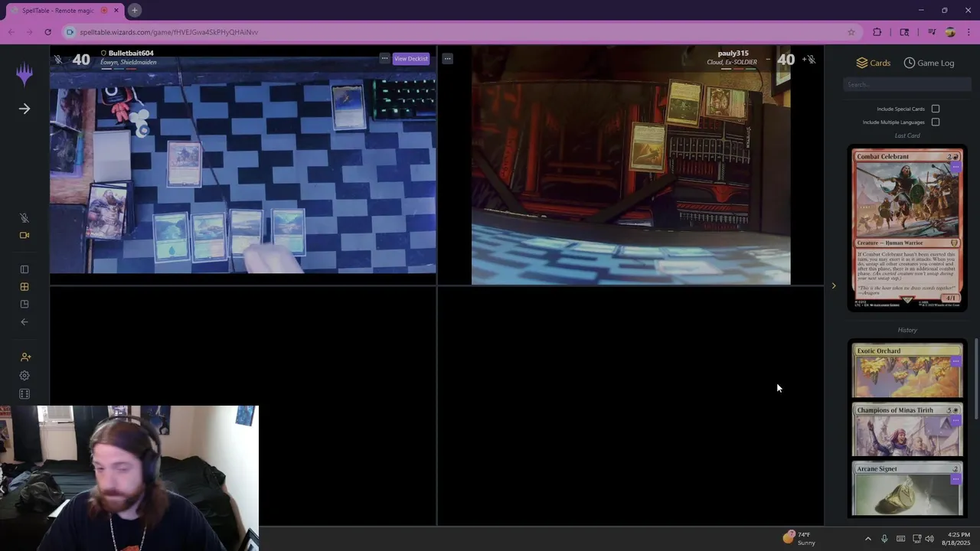Go back in browser history
The image size is (980, 551).
[11, 32]
